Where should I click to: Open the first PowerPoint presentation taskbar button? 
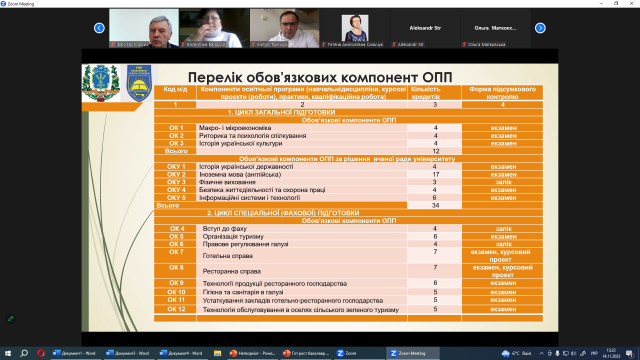[x=252, y=353]
